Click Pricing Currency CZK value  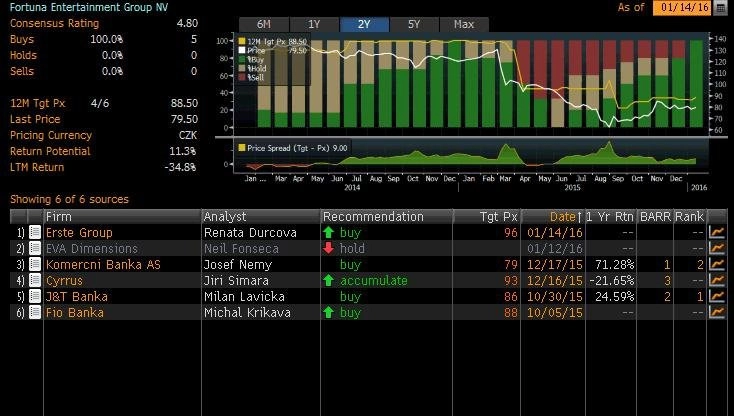click(x=188, y=135)
